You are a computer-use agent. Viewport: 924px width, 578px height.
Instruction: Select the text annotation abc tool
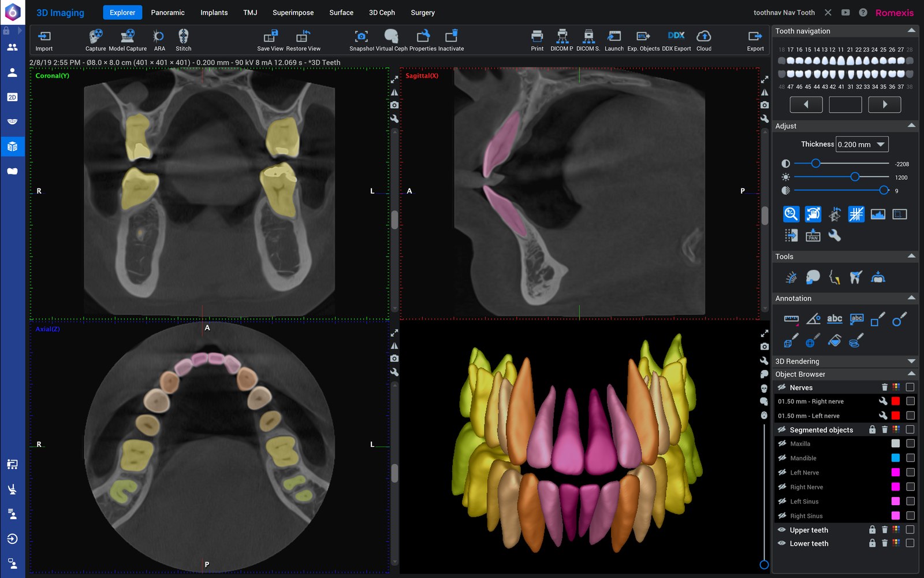point(834,318)
